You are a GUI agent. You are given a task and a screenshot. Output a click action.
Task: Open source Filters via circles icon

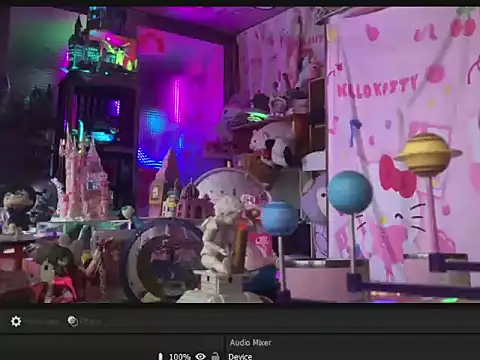click(73, 321)
